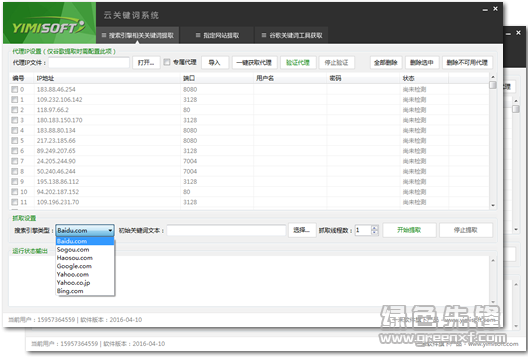Close the front 云关键词系统 window
Image resolution: width=528 pixels, height=363 pixels.
495,9
